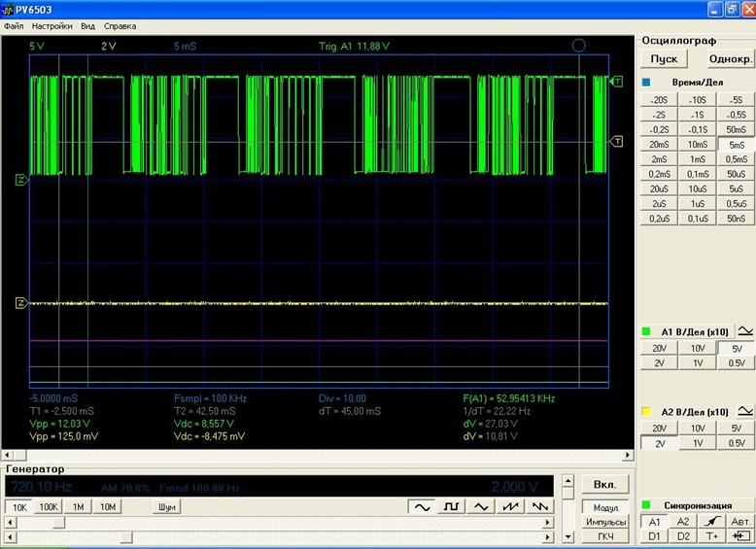This screenshot has width=756, height=549.
Task: Choose the falling sawtooth waveform icon
Action: pos(539,506)
